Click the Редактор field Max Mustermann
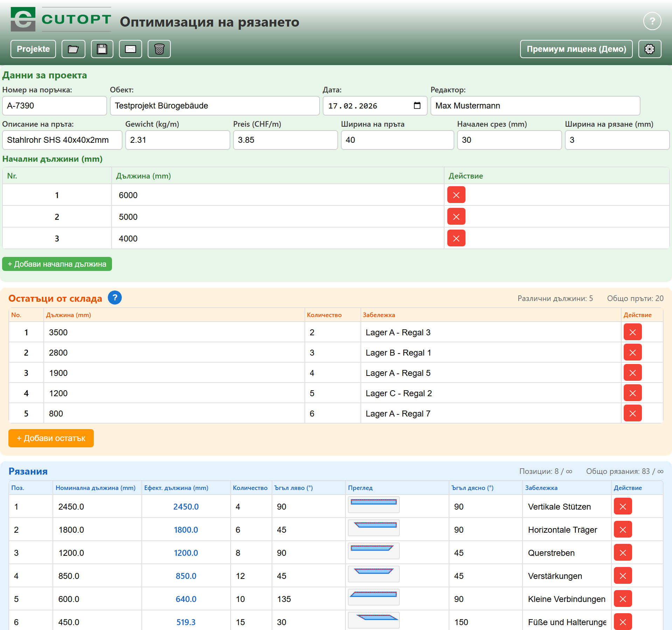 click(x=535, y=106)
